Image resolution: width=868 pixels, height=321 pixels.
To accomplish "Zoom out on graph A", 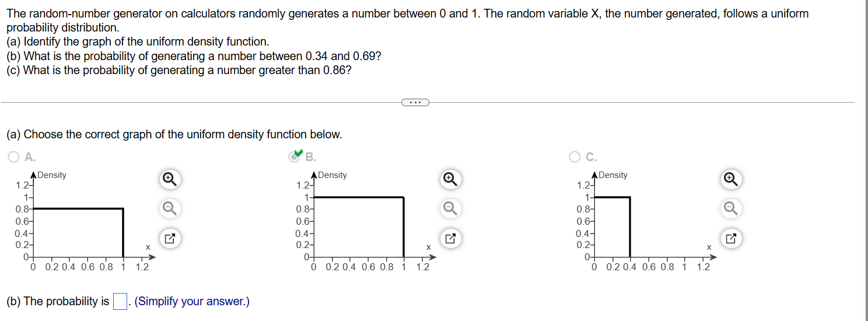I will tap(169, 208).
